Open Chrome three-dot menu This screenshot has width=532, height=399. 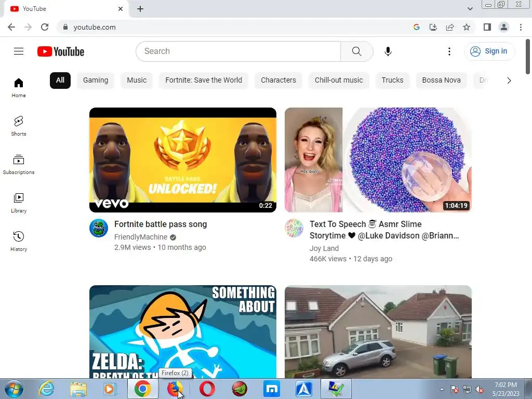pyautogui.click(x=521, y=27)
